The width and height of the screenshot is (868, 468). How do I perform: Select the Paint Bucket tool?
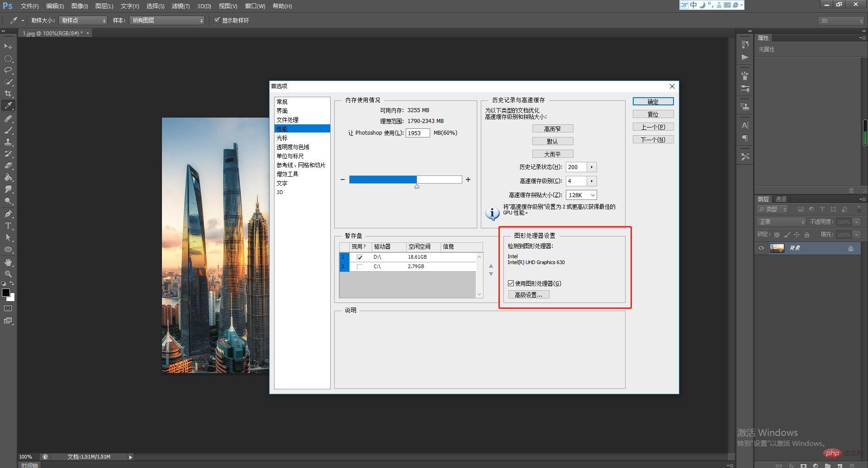point(8,177)
